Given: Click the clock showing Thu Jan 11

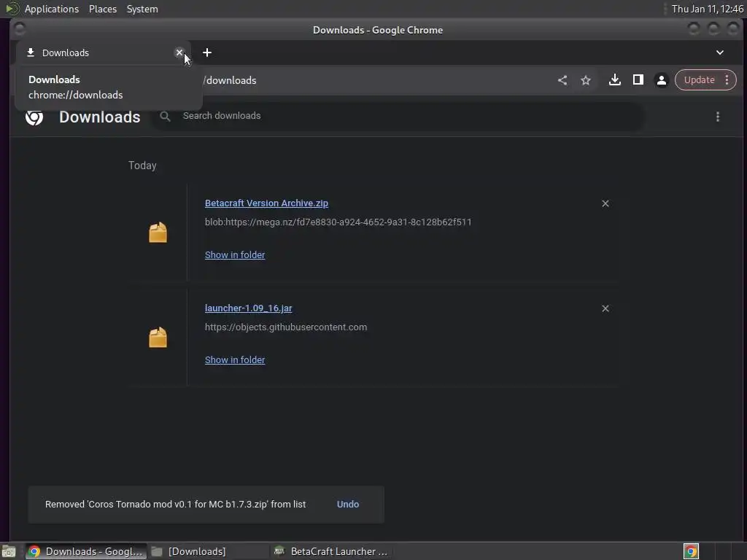Looking at the screenshot, I should click(707, 9).
